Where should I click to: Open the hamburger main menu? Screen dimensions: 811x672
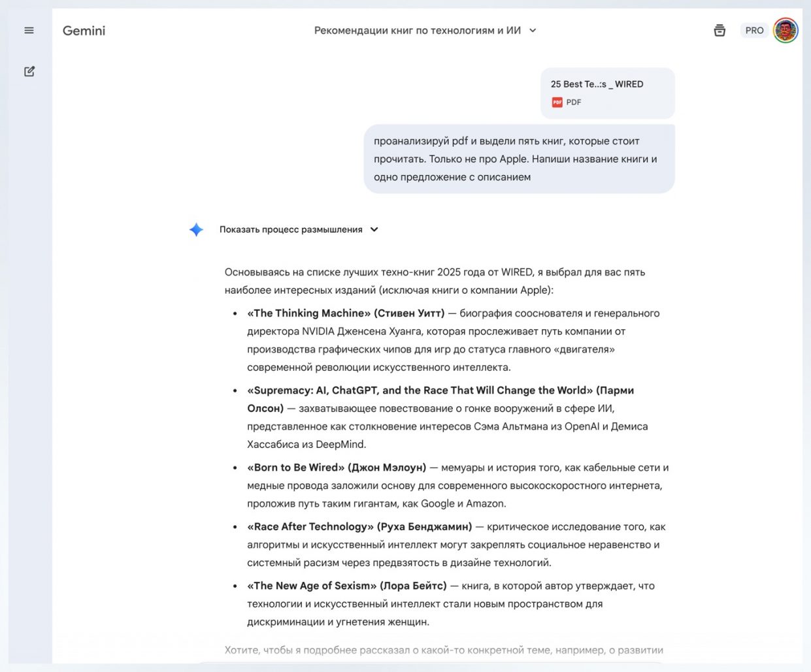(x=29, y=31)
